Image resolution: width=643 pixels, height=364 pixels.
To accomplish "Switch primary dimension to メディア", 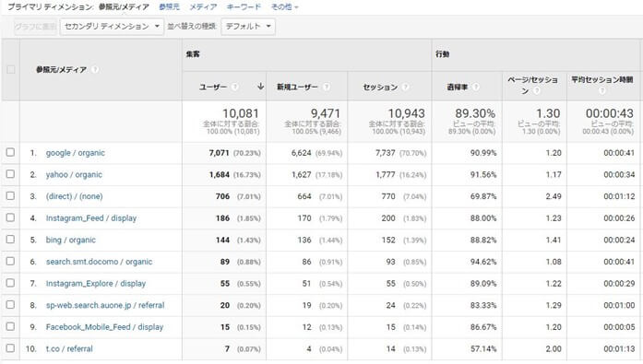I will (203, 7).
